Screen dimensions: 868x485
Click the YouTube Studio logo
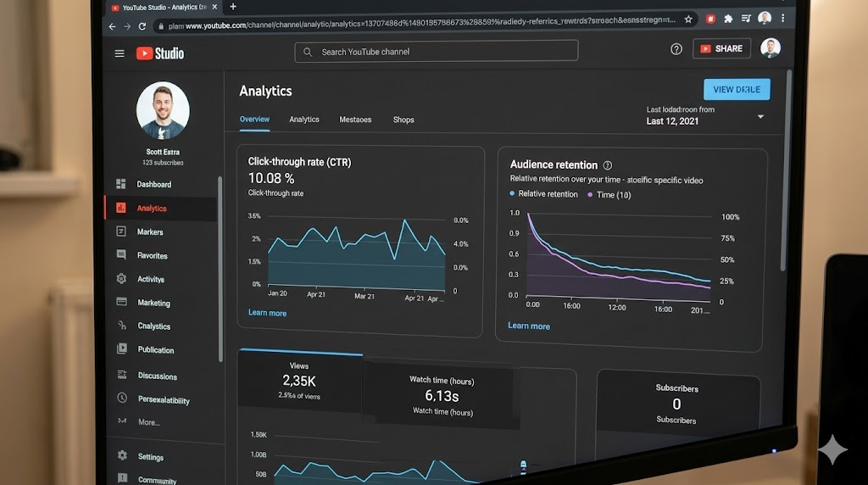(x=160, y=53)
